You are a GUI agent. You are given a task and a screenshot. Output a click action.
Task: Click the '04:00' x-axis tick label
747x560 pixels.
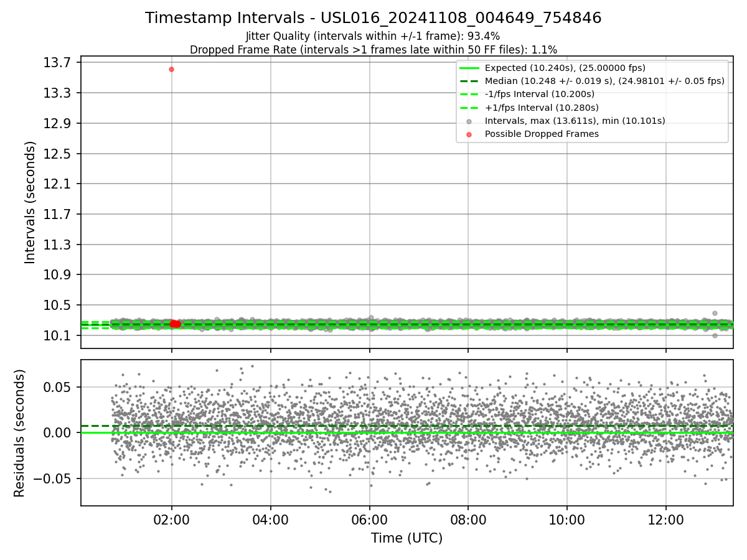coord(270,520)
